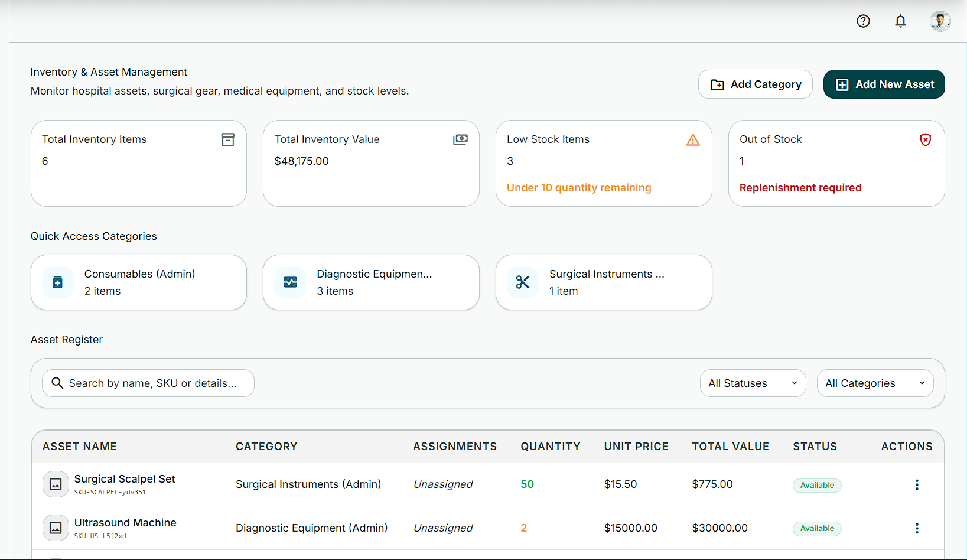Click the Replenishment required text
Viewport: 967px width, 560px height.
tap(800, 188)
